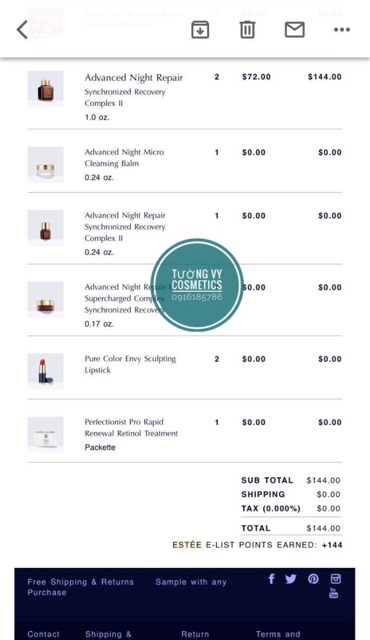Viewport: 370px width, 640px height.
Task: Archive this email with the download-box icon
Action: click(200, 30)
